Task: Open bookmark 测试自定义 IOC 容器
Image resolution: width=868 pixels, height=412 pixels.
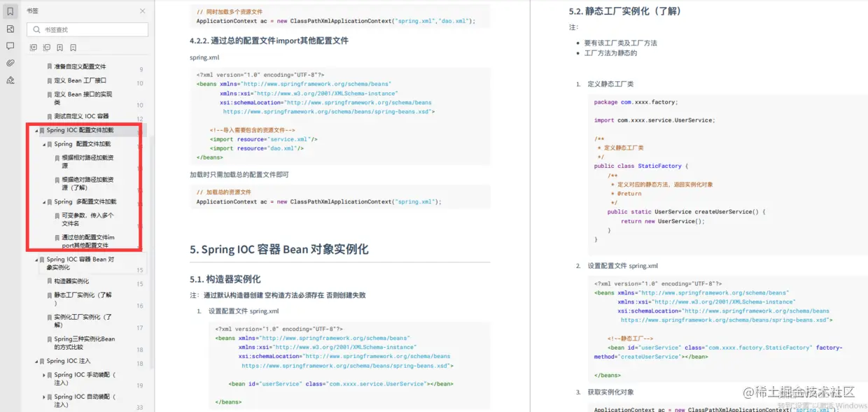Action: point(82,116)
